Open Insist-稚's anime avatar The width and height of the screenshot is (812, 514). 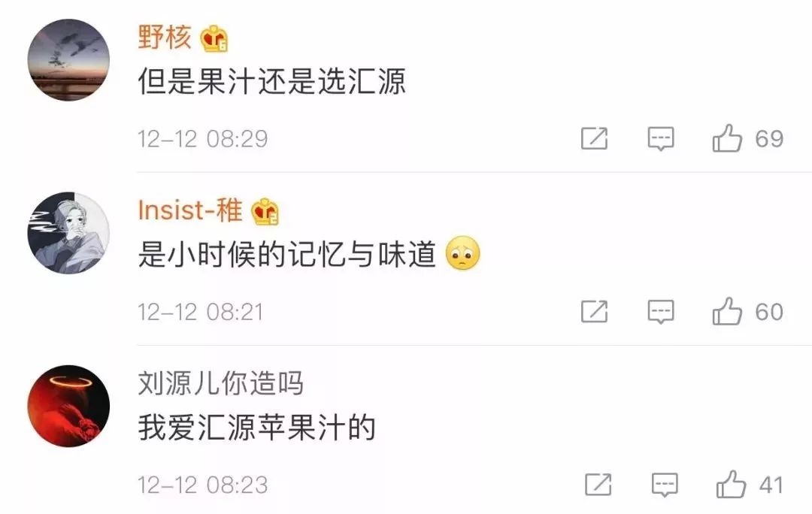[x=68, y=233]
